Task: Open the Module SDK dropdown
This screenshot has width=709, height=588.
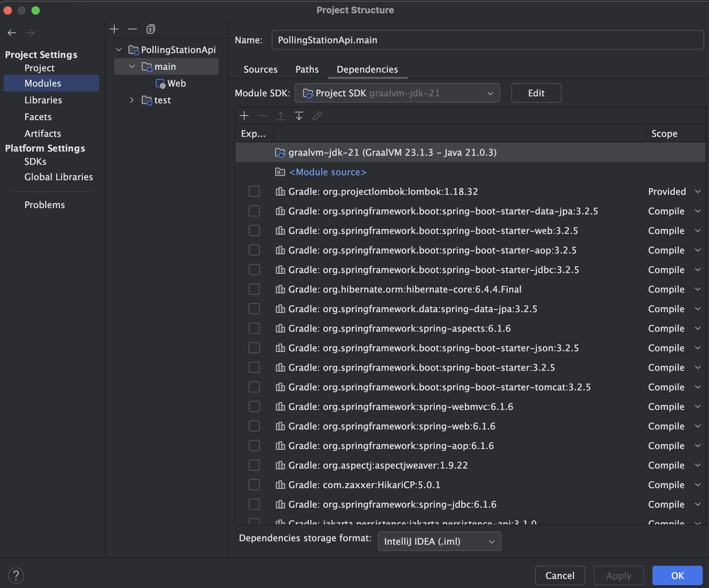Action: pos(397,93)
